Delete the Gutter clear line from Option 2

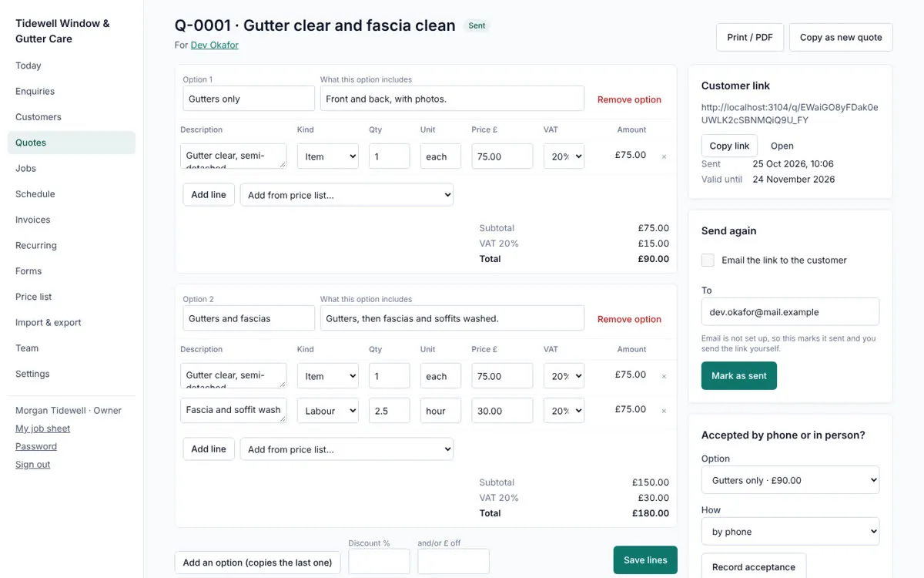pyautogui.click(x=664, y=376)
